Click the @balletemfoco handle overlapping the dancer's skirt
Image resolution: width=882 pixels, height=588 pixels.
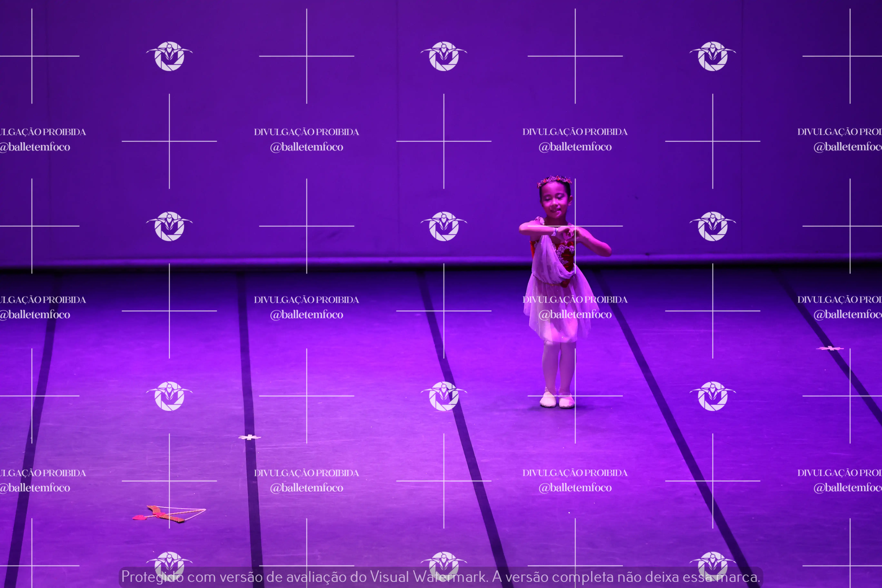point(575,315)
